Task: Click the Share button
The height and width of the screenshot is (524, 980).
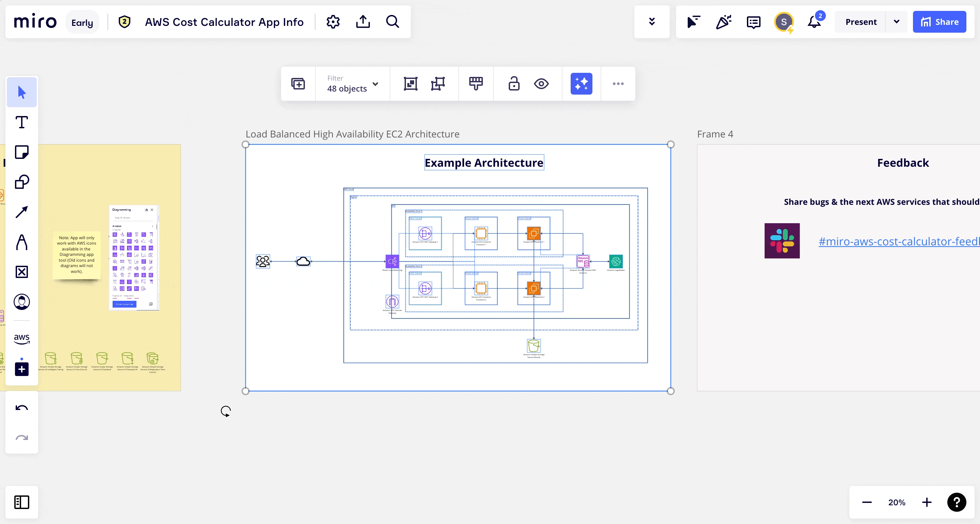Action: (x=939, y=22)
